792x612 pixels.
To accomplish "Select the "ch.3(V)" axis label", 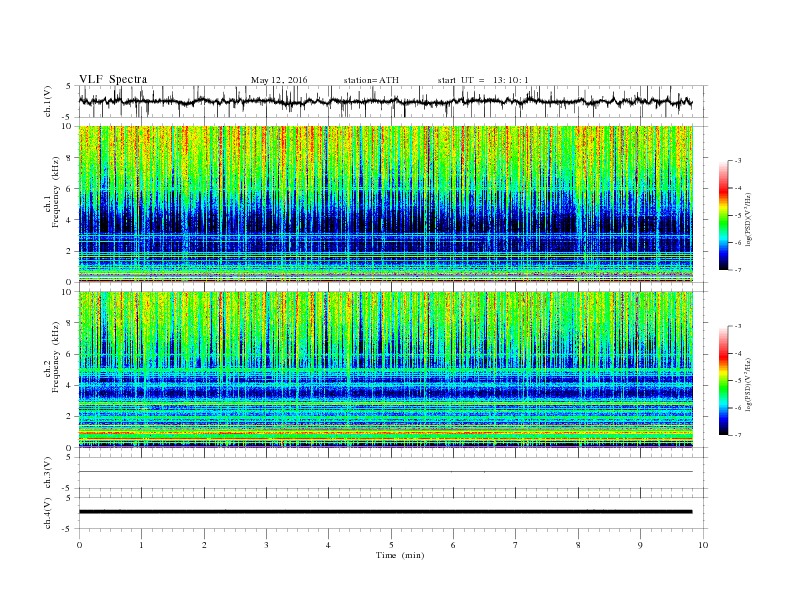I will pyautogui.click(x=47, y=473).
